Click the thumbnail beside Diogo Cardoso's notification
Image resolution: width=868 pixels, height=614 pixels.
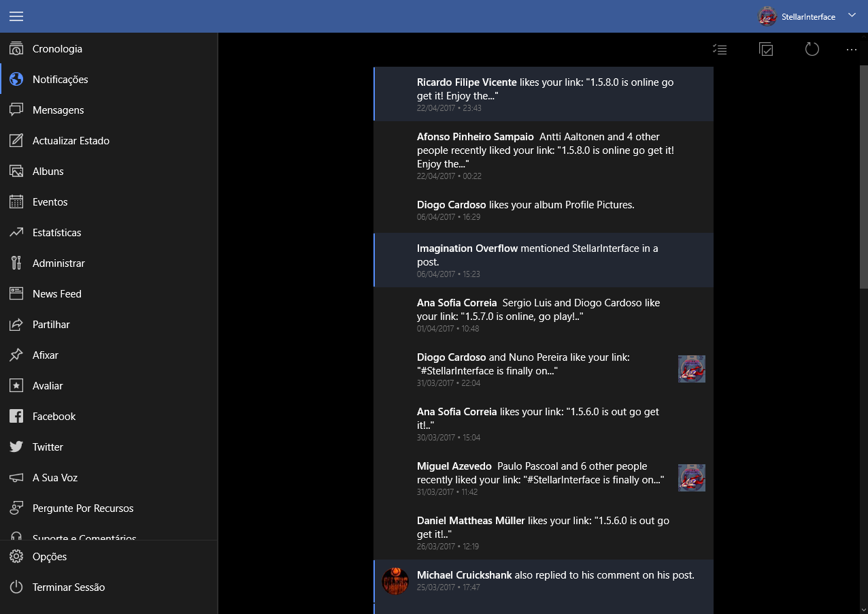(691, 368)
